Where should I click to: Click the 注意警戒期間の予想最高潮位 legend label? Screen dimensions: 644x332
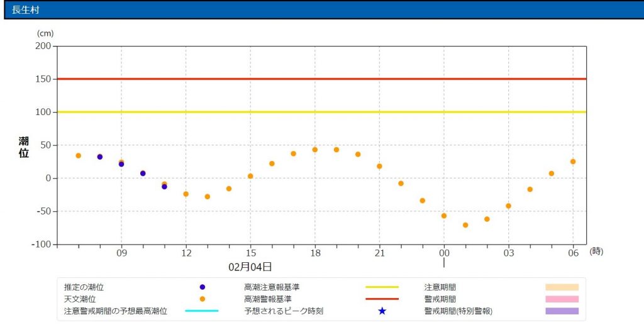click(116, 311)
